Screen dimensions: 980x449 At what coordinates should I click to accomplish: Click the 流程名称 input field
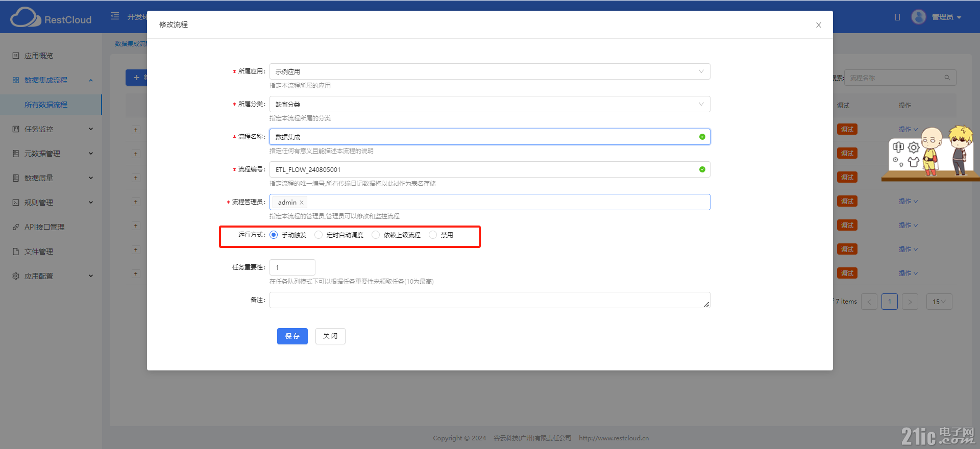(489, 137)
